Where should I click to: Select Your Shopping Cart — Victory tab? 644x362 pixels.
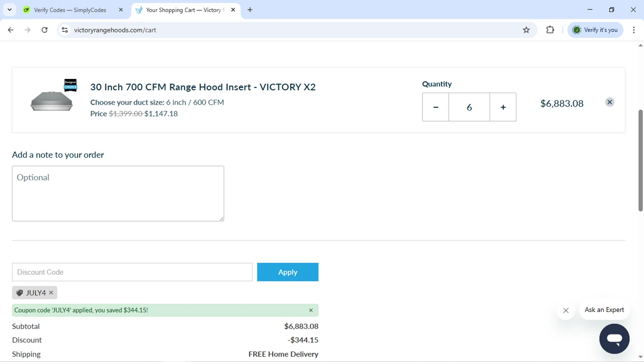pos(186,10)
